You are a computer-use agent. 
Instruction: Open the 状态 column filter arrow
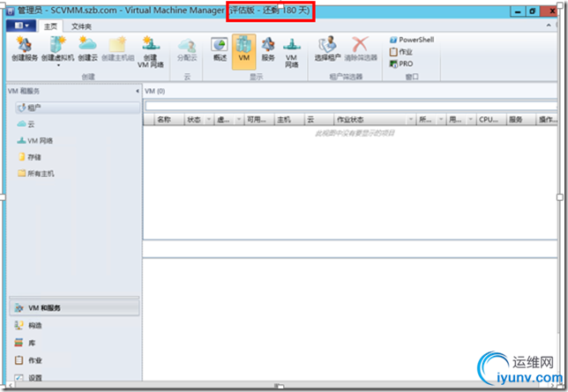coord(209,120)
